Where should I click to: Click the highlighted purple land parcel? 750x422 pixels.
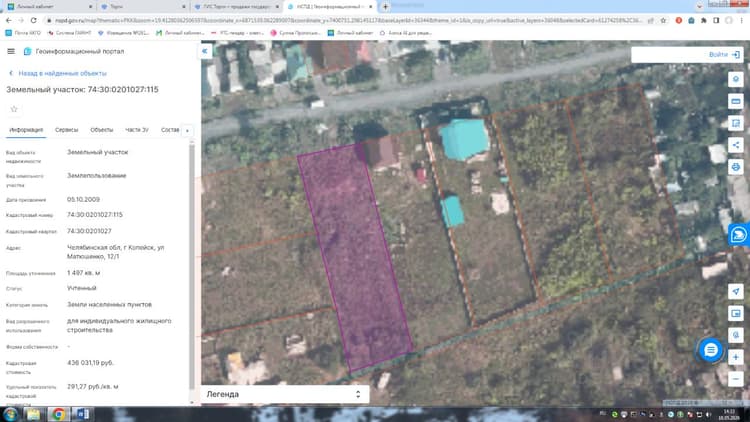pyautogui.click(x=354, y=256)
